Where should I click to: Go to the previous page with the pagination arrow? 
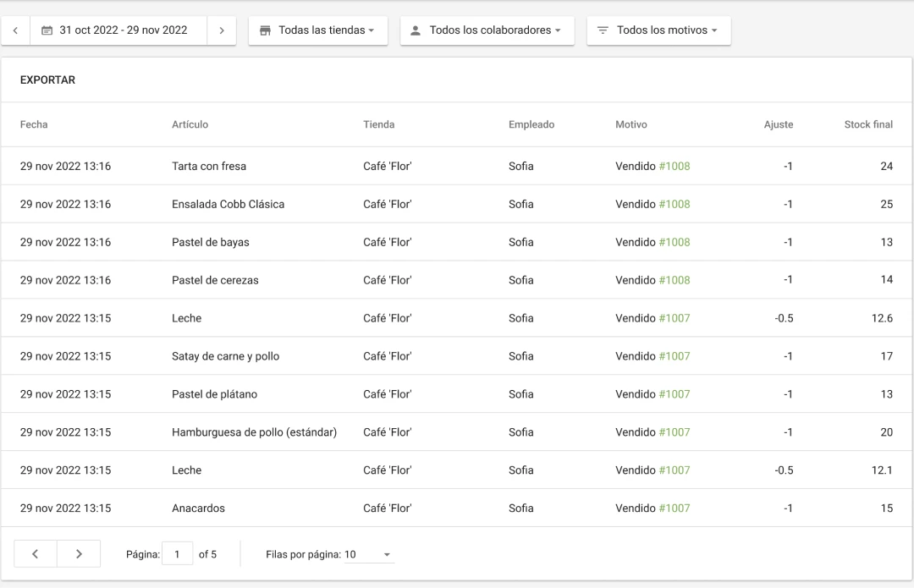coord(35,553)
